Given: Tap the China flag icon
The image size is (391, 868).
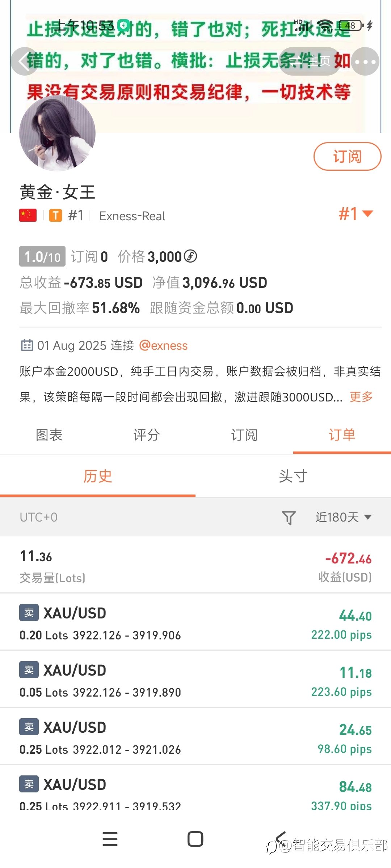Looking at the screenshot, I should [x=28, y=215].
